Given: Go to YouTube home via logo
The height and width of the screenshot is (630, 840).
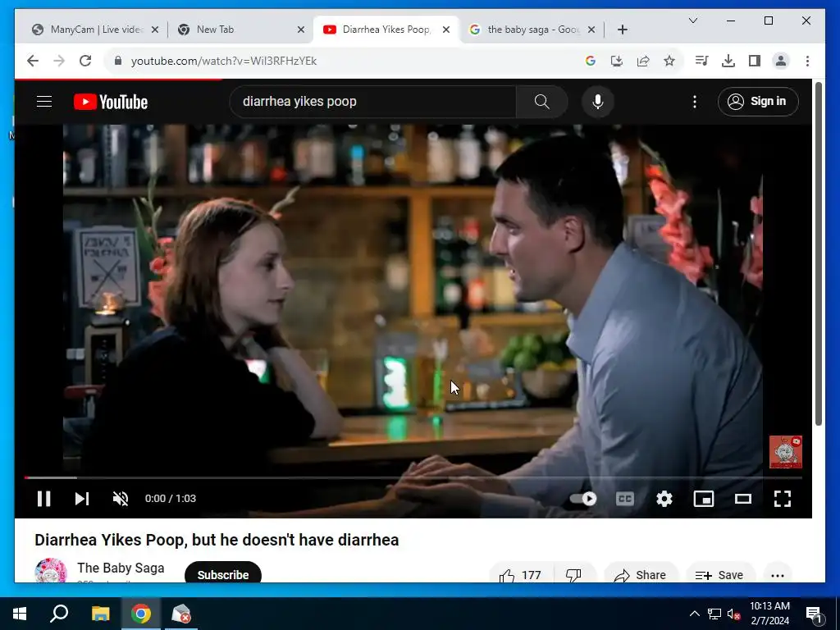Looking at the screenshot, I should 111,102.
